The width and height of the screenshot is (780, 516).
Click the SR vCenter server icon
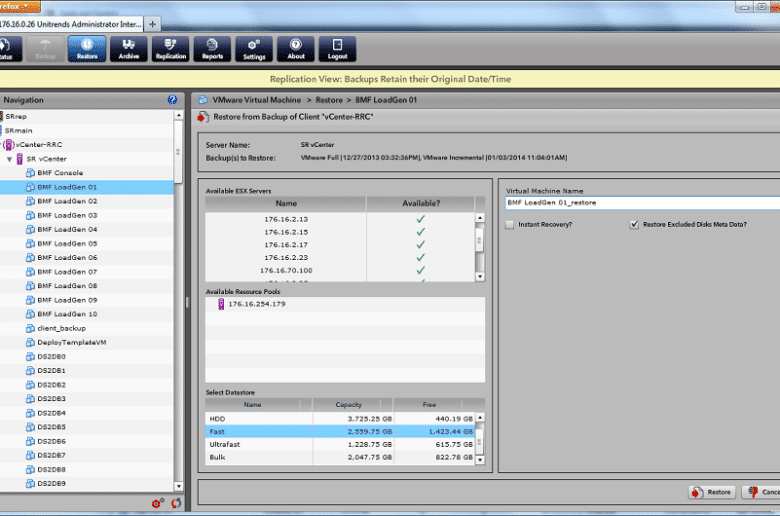click(19, 159)
